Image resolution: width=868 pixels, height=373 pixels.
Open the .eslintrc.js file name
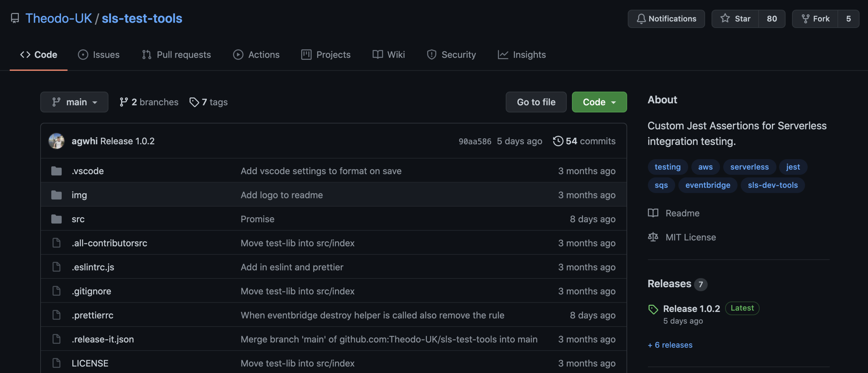[x=93, y=267]
